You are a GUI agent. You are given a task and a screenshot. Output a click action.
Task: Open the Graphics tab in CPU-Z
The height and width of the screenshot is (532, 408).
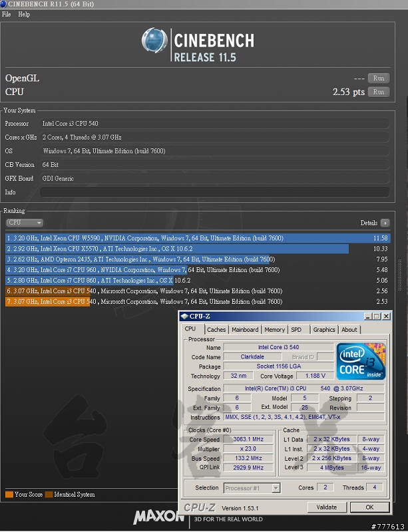(x=324, y=329)
